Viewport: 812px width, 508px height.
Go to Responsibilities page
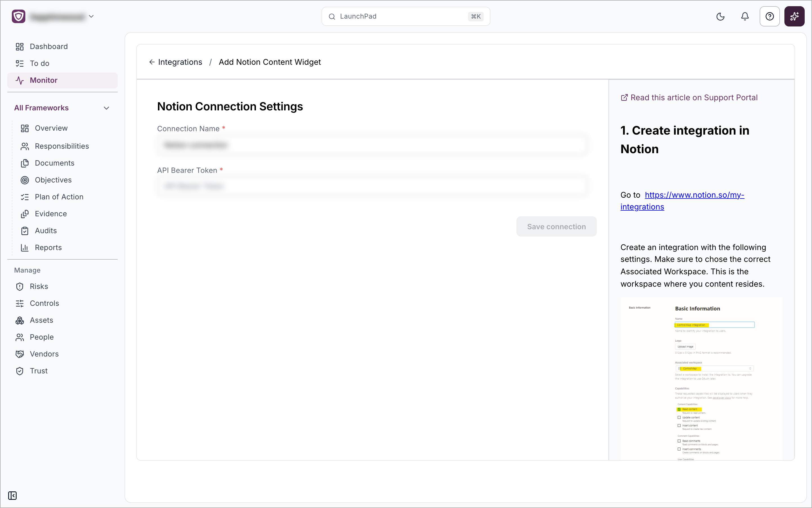[62, 146]
